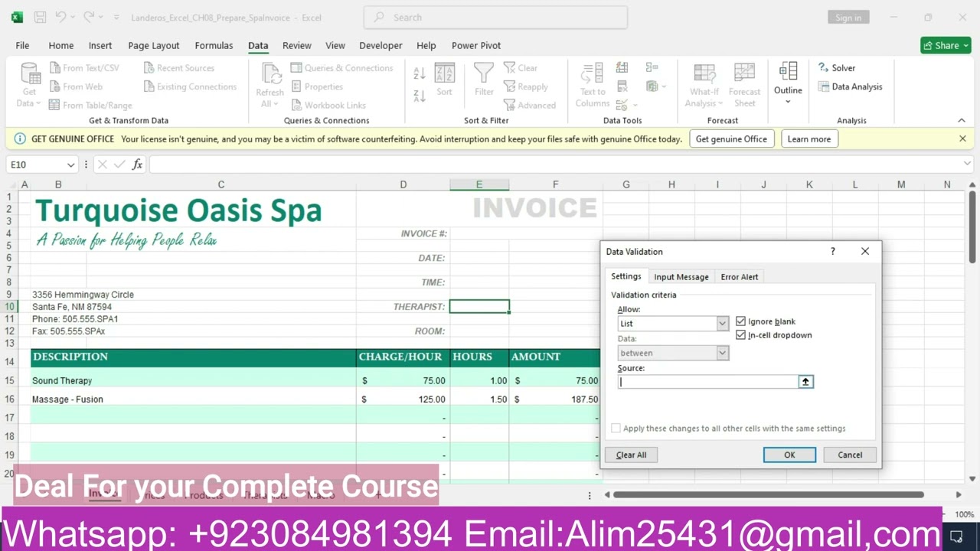Viewport: 980px width, 551px height.
Task: Toggle Ignore blank checkbox
Action: coord(740,321)
